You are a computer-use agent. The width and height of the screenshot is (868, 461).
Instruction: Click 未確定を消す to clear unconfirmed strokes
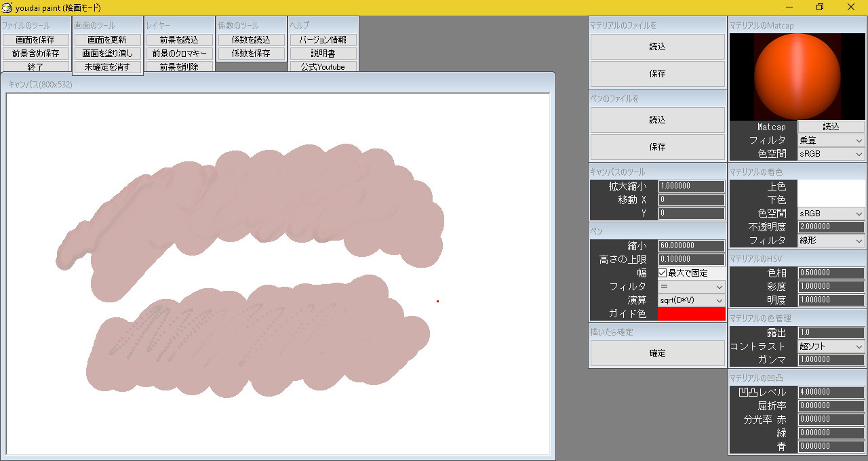[x=108, y=66]
